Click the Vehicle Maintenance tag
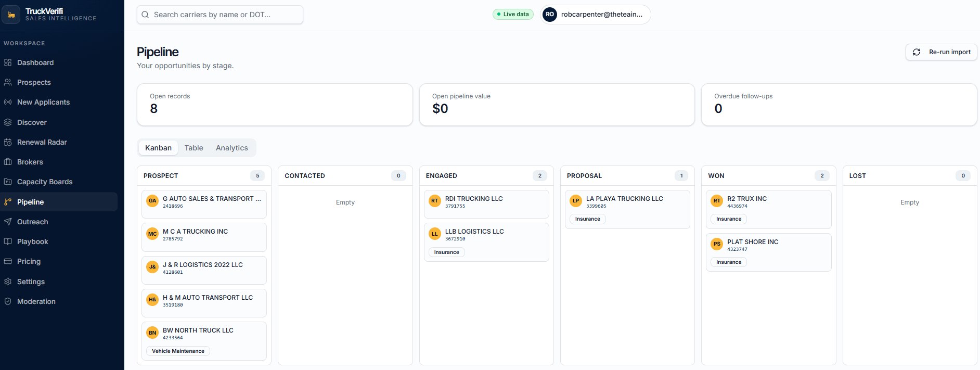 coord(178,351)
